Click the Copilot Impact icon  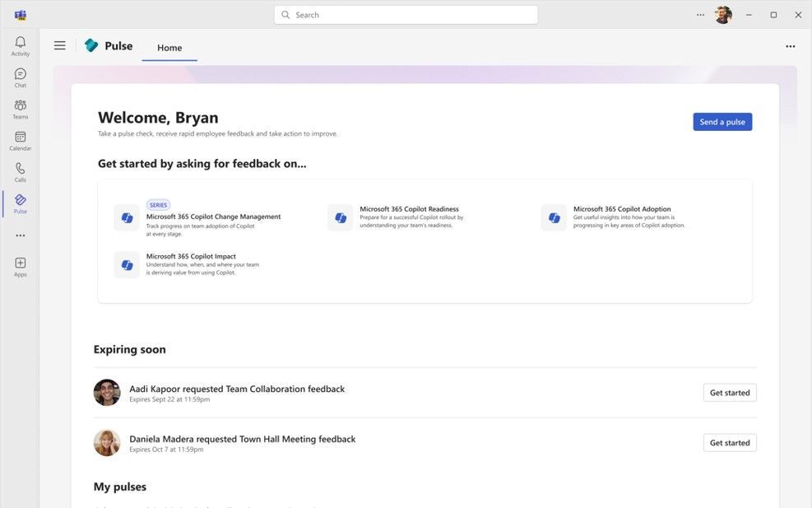[127, 265]
